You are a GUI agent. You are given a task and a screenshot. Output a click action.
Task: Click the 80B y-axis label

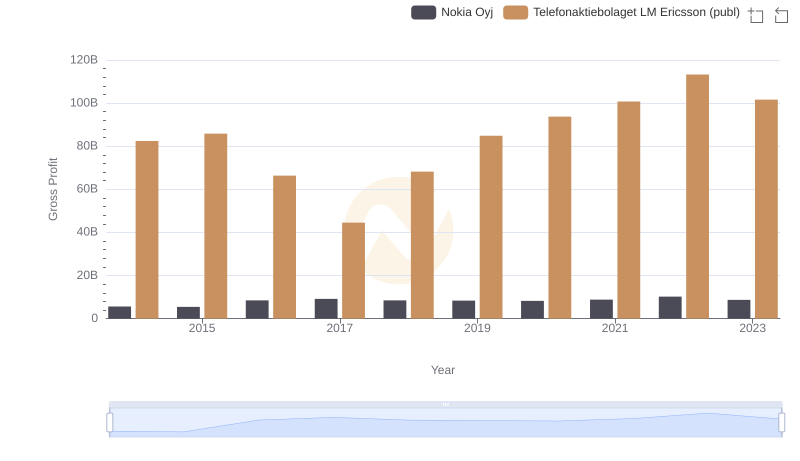point(87,146)
